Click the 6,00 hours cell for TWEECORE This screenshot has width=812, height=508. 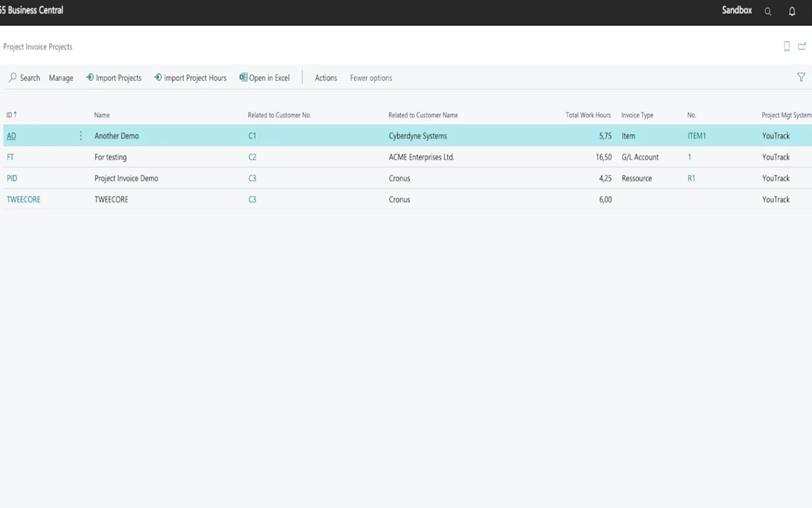605,200
